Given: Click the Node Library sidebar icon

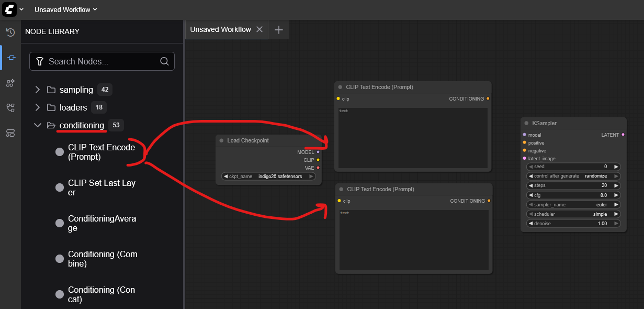Looking at the screenshot, I should pos(10,58).
